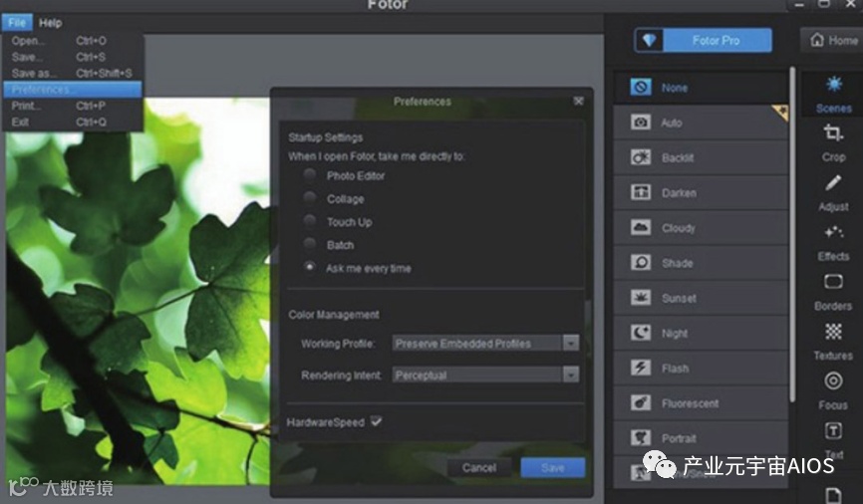Click the Perceptual combo box field
This screenshot has width=863, height=504.
point(477,375)
